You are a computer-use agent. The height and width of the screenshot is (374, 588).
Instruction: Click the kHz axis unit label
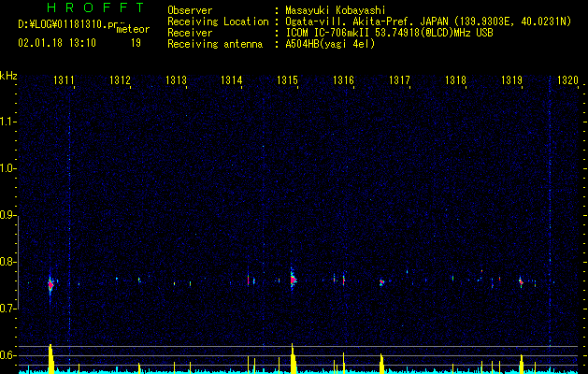[x=8, y=76]
